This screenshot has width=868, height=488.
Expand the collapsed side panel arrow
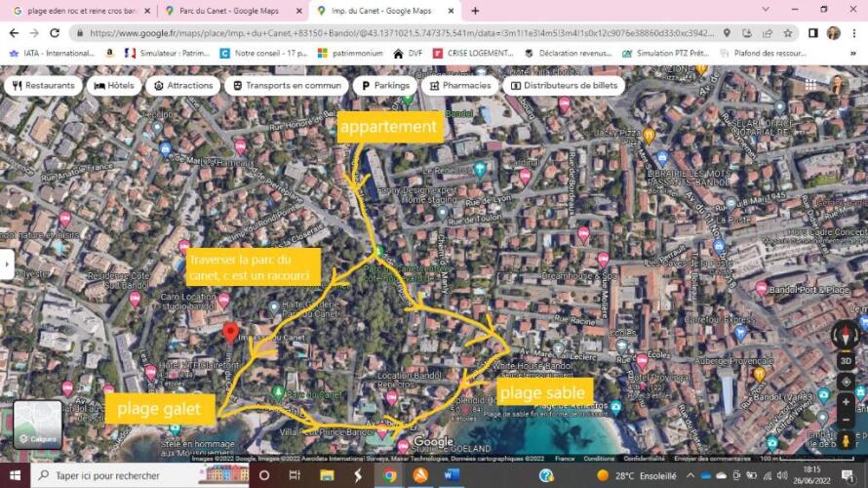[7, 264]
